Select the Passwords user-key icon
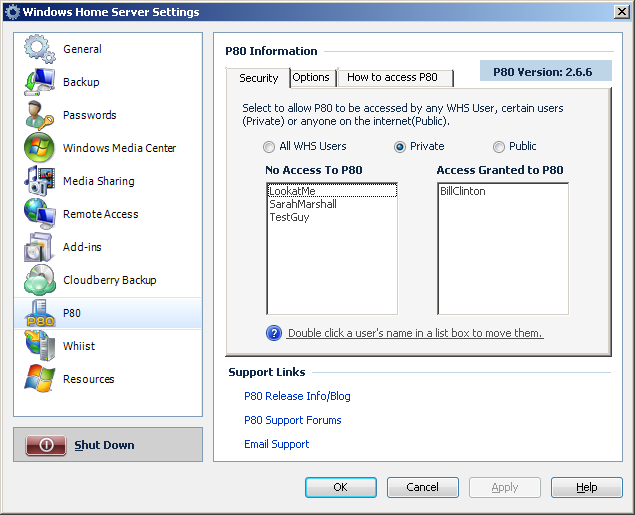This screenshot has width=635, height=515. pos(39,115)
